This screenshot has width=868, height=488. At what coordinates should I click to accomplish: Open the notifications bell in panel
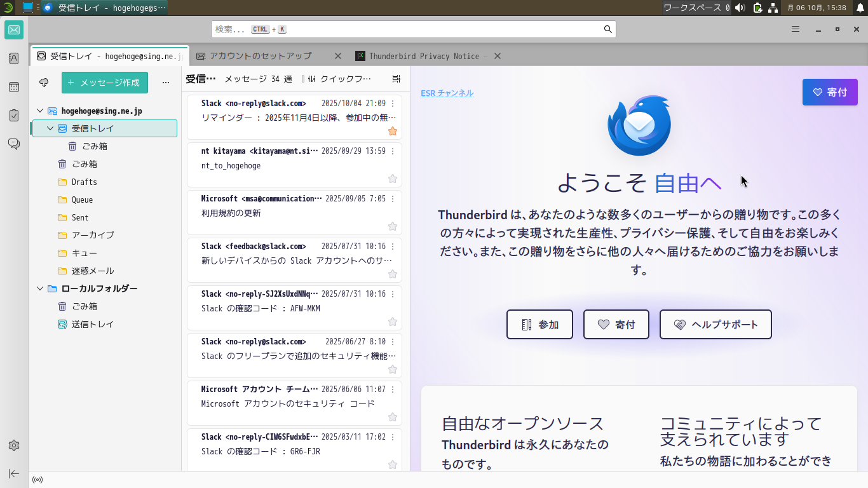pos(860,8)
